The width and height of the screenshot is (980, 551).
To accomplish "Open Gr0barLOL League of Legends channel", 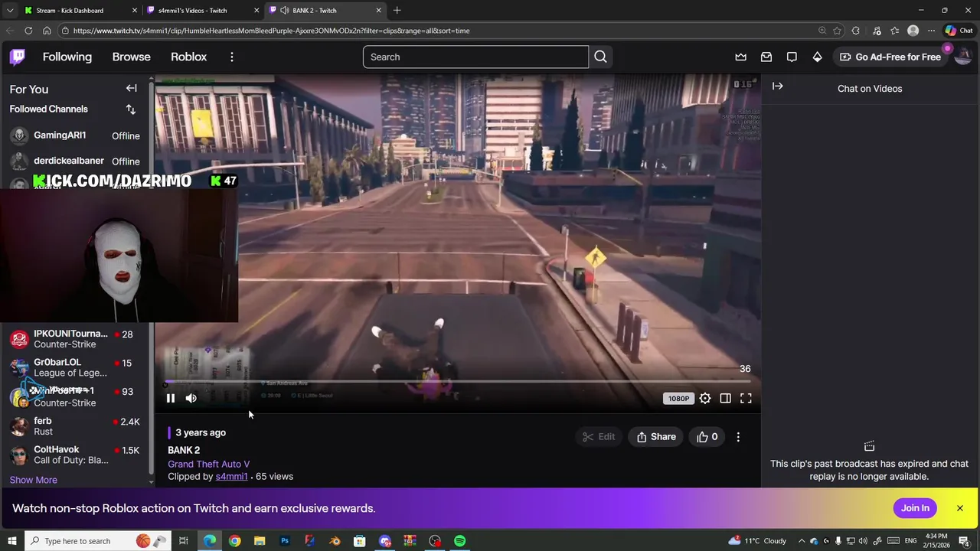I will [74, 367].
